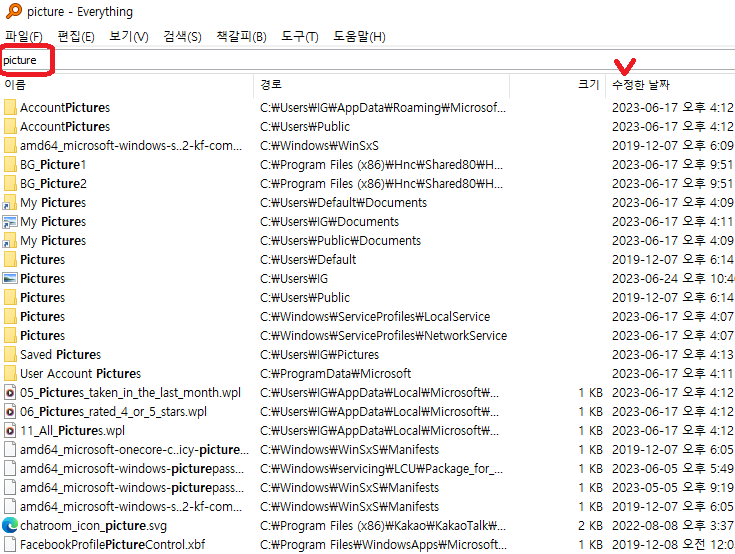Click date 2019-12-08 오전 cell
This screenshot has width=735, height=554.
point(673,545)
